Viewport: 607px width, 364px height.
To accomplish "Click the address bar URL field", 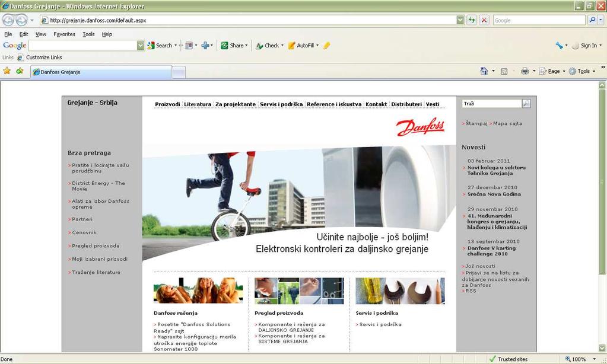I will point(248,20).
